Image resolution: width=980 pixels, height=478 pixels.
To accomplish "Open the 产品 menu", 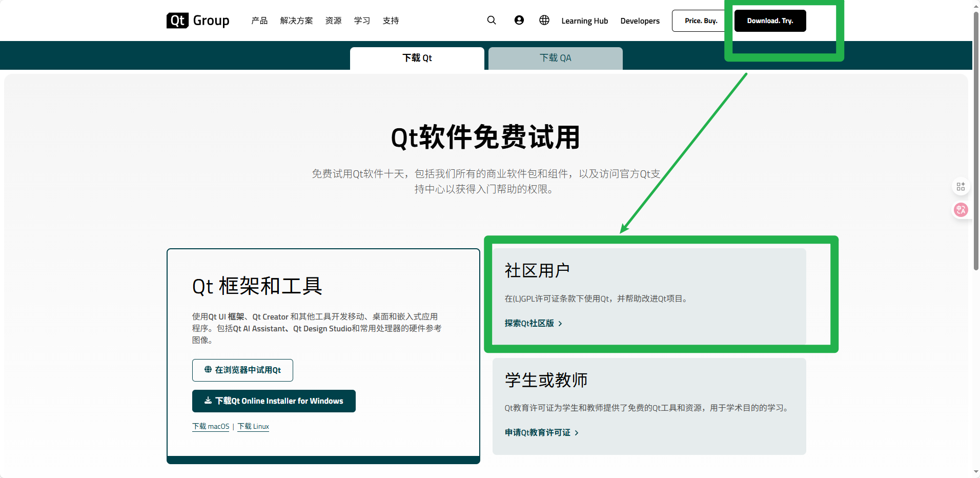I will pos(259,21).
